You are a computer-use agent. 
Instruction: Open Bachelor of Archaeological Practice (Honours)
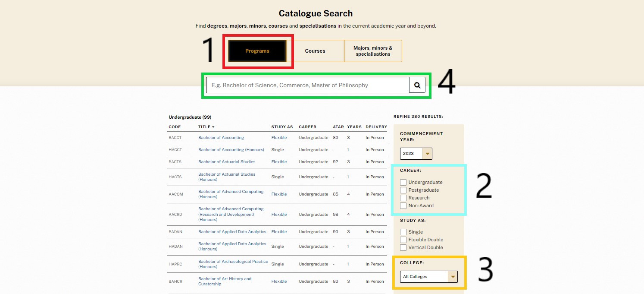233,264
